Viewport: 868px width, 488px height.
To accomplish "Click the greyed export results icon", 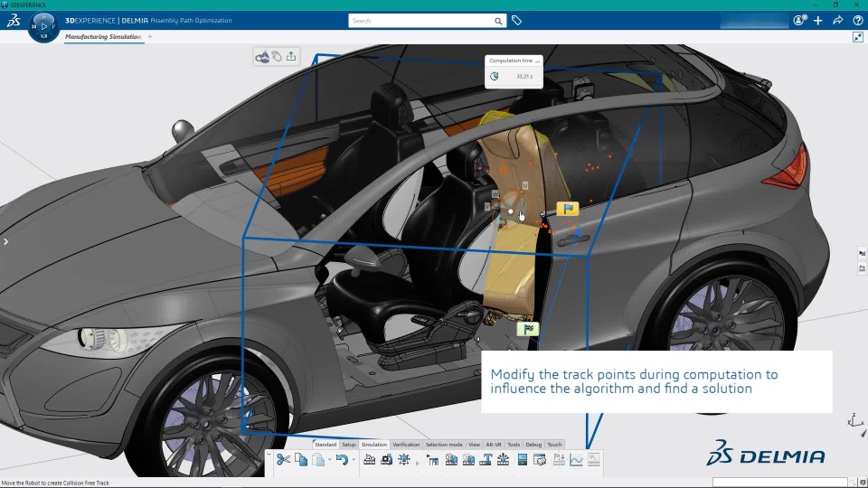I will tap(559, 460).
